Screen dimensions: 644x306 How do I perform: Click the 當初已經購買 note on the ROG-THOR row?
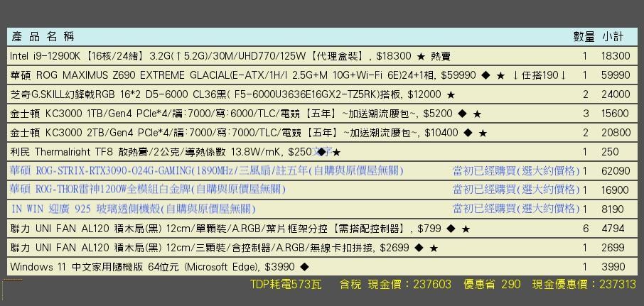point(516,190)
